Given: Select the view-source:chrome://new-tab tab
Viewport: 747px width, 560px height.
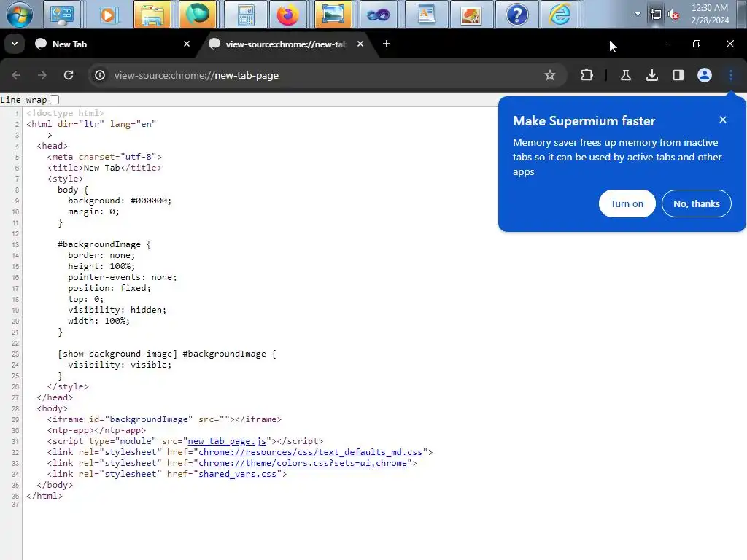Looking at the screenshot, I should point(286,44).
